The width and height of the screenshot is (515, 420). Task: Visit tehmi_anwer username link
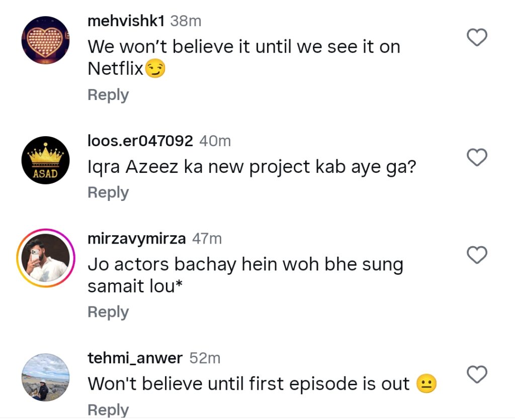135,358
